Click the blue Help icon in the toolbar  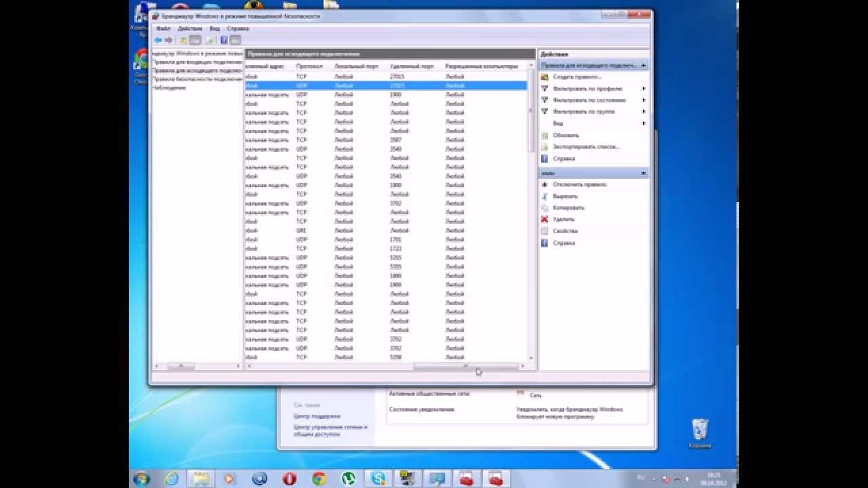(224, 40)
